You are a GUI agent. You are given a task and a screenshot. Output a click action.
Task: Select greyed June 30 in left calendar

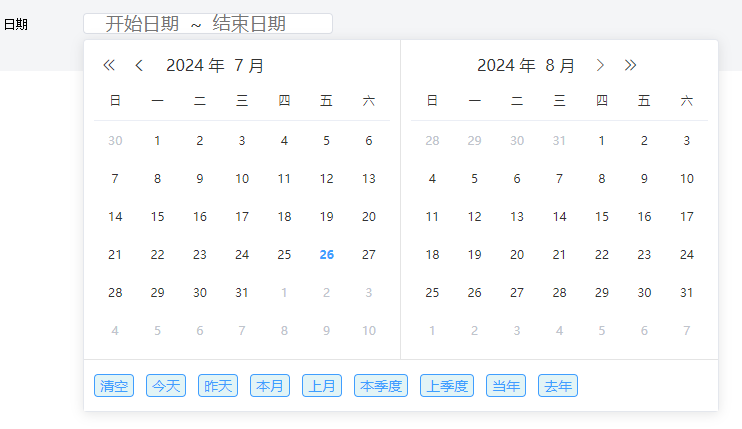point(115,140)
